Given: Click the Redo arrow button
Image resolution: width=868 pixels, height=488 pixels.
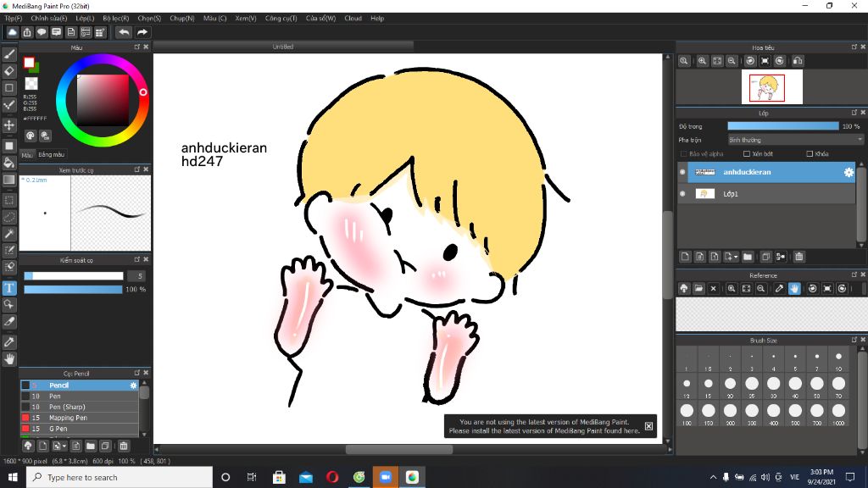Looking at the screenshot, I should point(142,33).
